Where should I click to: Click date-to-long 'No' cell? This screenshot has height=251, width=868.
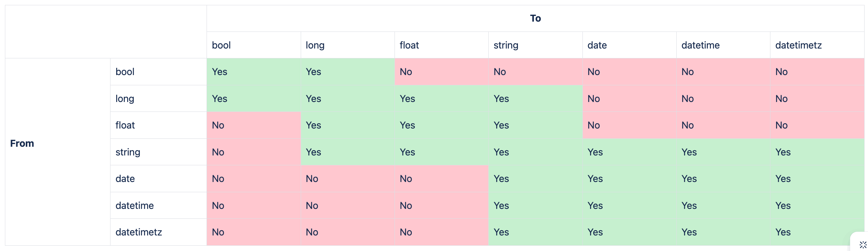(312, 179)
